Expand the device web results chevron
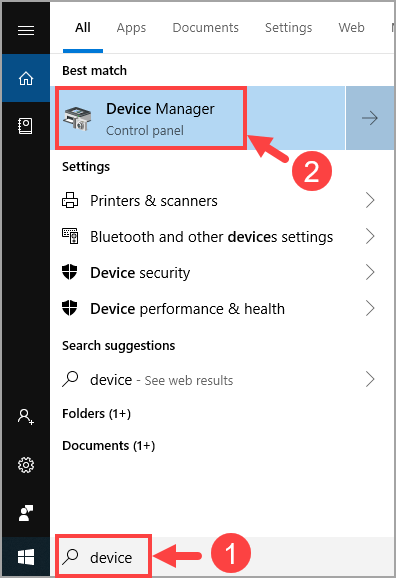 (370, 379)
